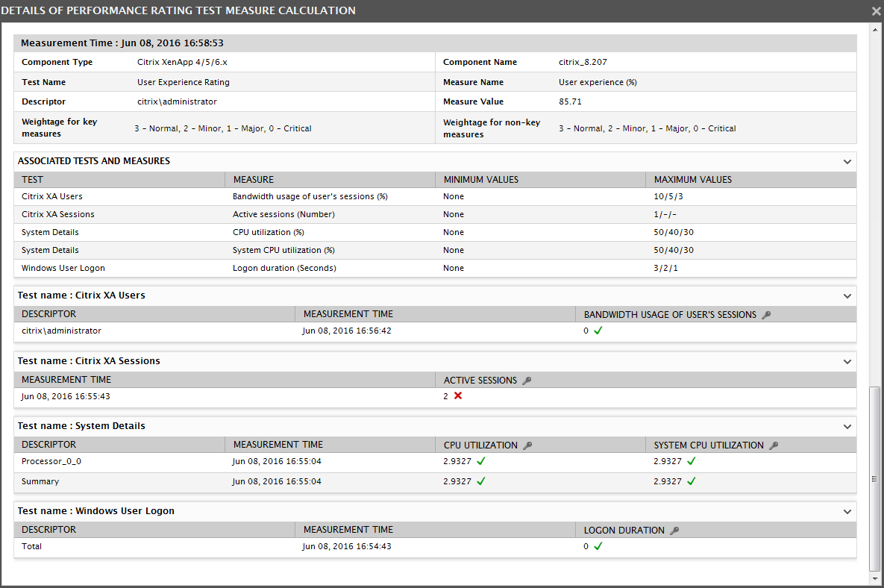
Task: Click the citrix\administrator descriptor in Citrix XA Users
Action: 61,331
